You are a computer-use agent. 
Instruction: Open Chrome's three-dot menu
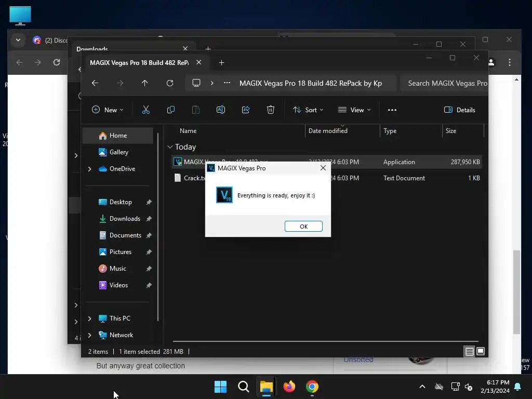click(509, 62)
